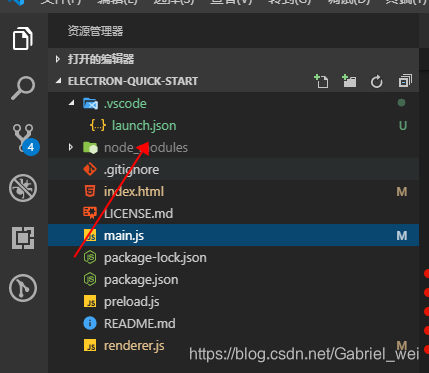
Task: Open package-lock.json file
Action: click(233, 257)
